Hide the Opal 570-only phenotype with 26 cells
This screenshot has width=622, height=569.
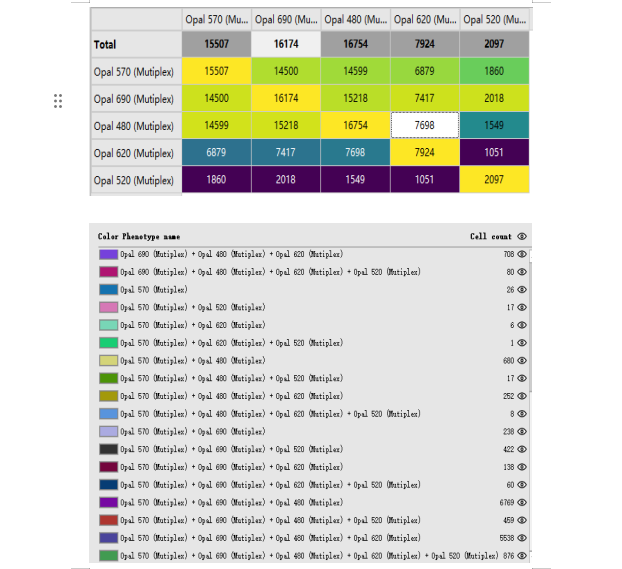pyautogui.click(x=522, y=290)
